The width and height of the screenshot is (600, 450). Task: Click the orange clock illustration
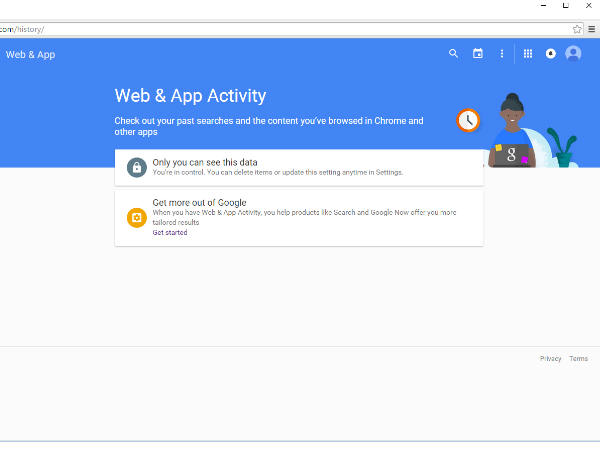point(467,120)
